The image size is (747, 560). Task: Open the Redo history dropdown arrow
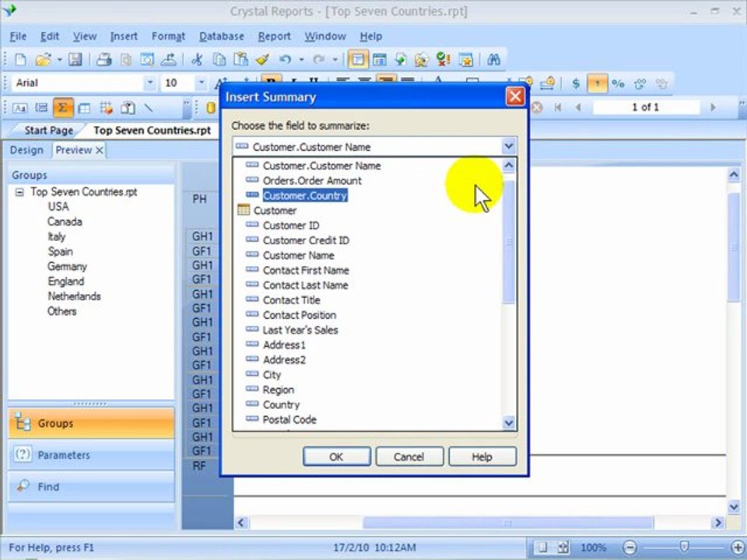click(335, 60)
